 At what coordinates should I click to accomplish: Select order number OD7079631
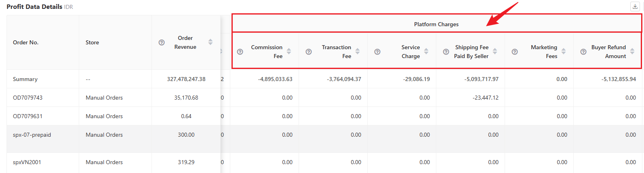point(27,116)
